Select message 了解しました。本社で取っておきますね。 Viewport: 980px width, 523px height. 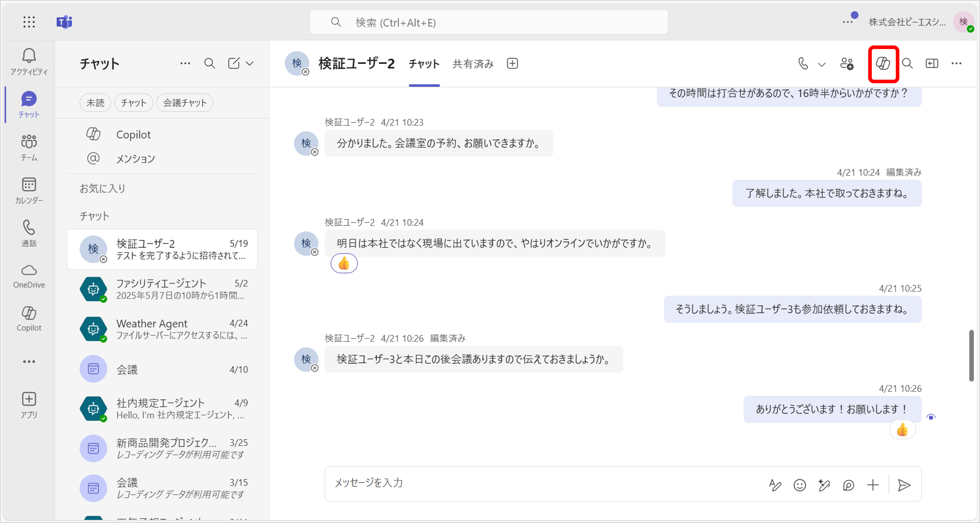click(827, 194)
